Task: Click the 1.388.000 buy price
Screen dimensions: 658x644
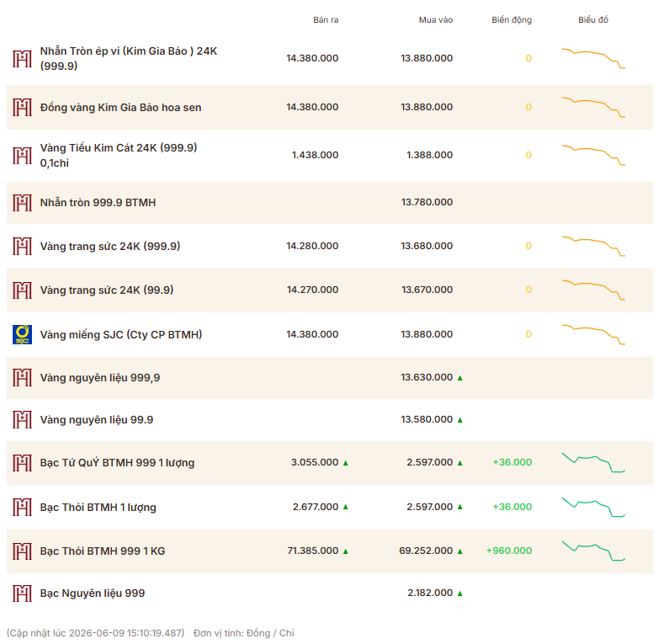Action: 429,155
